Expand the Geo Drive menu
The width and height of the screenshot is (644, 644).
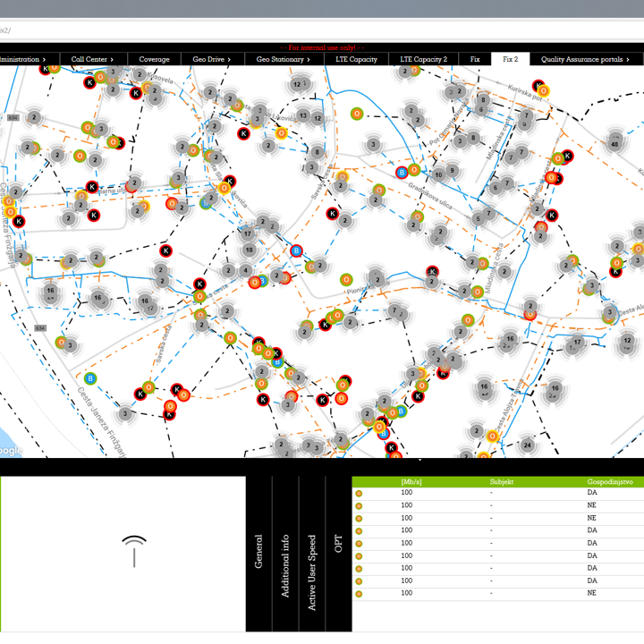(211, 59)
